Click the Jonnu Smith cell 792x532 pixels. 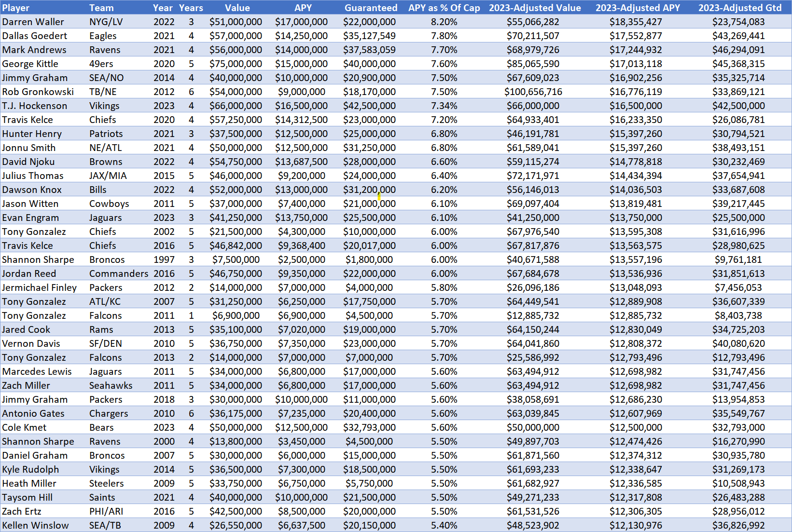[28, 148]
